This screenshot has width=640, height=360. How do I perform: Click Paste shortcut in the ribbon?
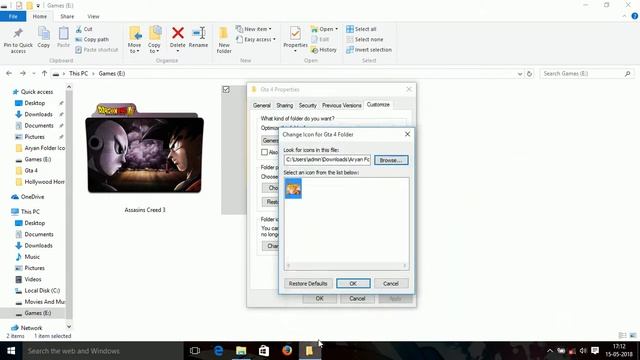click(x=97, y=50)
